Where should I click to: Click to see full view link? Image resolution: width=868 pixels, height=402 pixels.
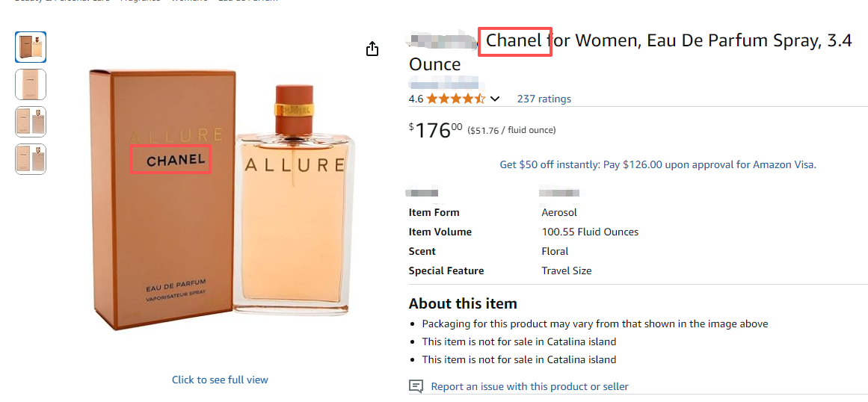pyautogui.click(x=220, y=380)
